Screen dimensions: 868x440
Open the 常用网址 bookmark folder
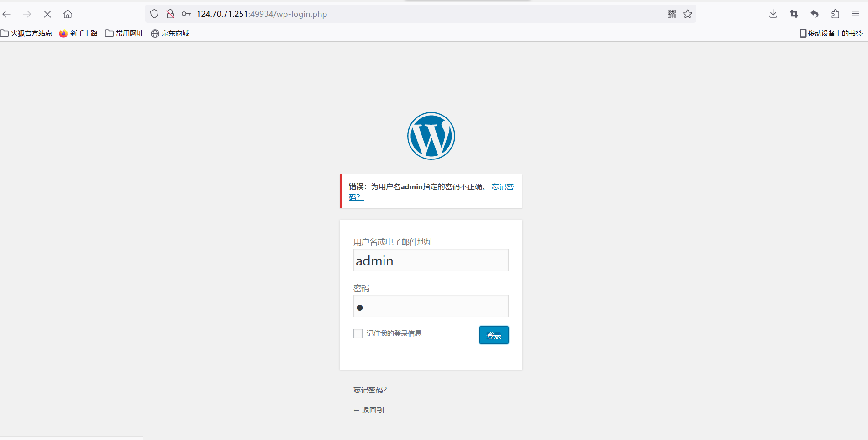[124, 33]
